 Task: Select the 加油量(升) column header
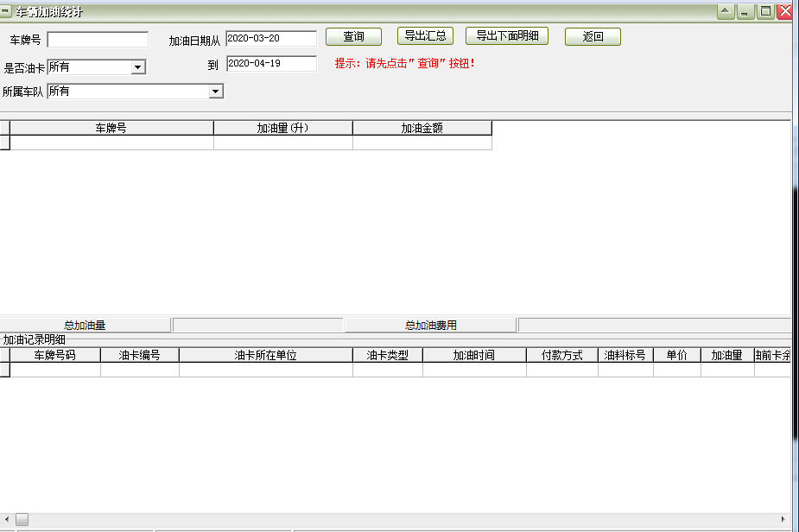(282, 128)
